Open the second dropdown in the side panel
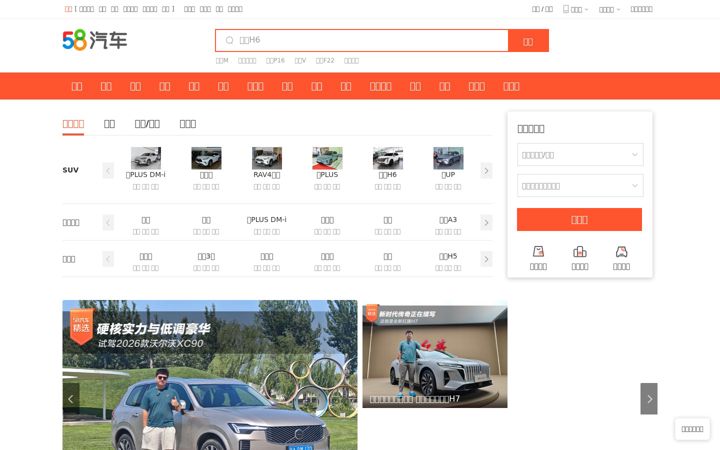This screenshot has height=450, width=720. [x=580, y=186]
